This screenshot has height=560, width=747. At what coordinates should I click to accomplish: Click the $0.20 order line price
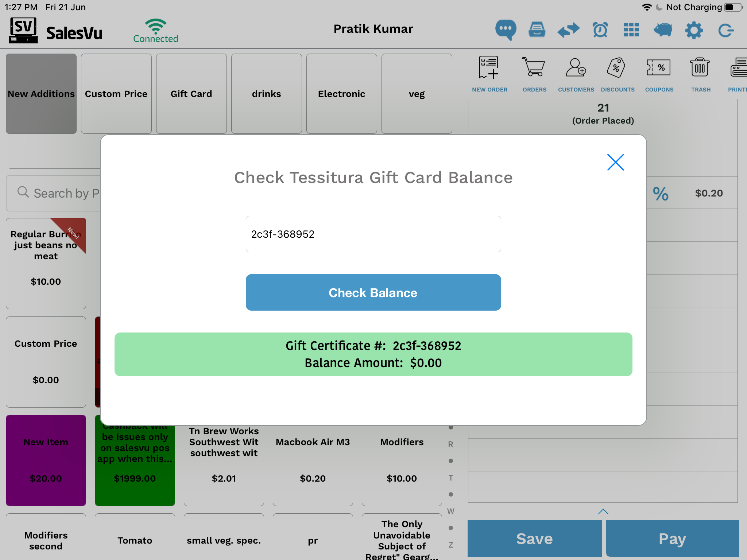[709, 193]
